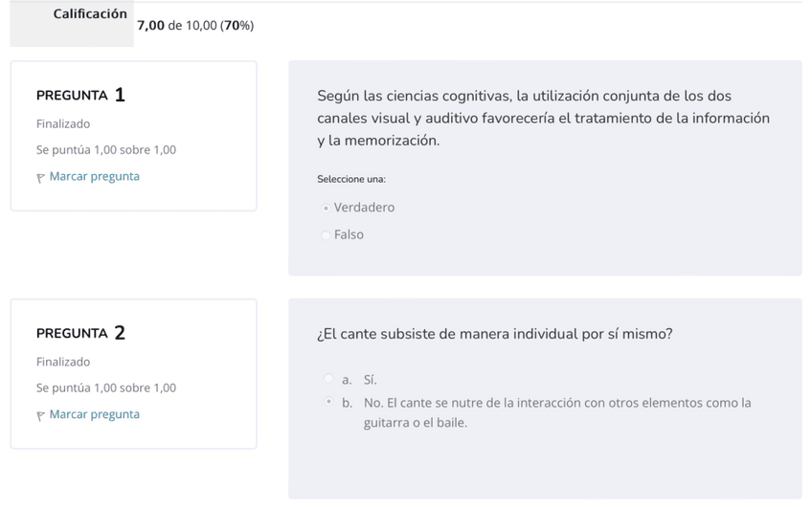Pick the radio button for option b. No
The image size is (812, 509).
328,403
